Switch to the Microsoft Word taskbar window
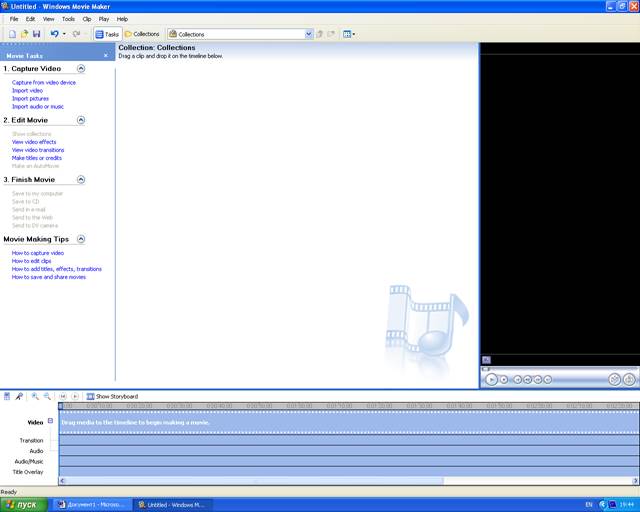 92,505
